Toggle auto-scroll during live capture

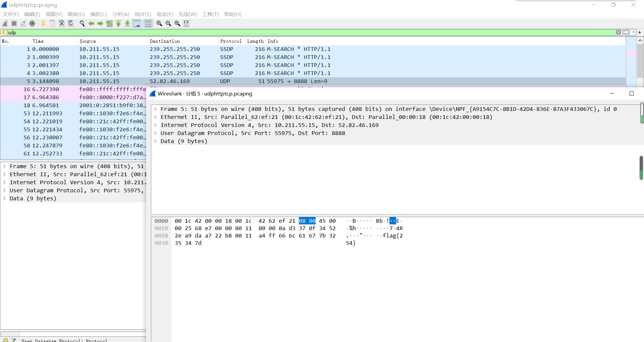pyautogui.click(x=137, y=23)
